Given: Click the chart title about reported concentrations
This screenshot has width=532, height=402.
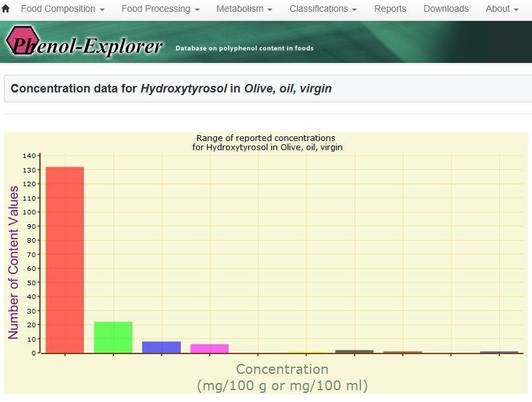Looking at the screenshot, I should 265,142.
